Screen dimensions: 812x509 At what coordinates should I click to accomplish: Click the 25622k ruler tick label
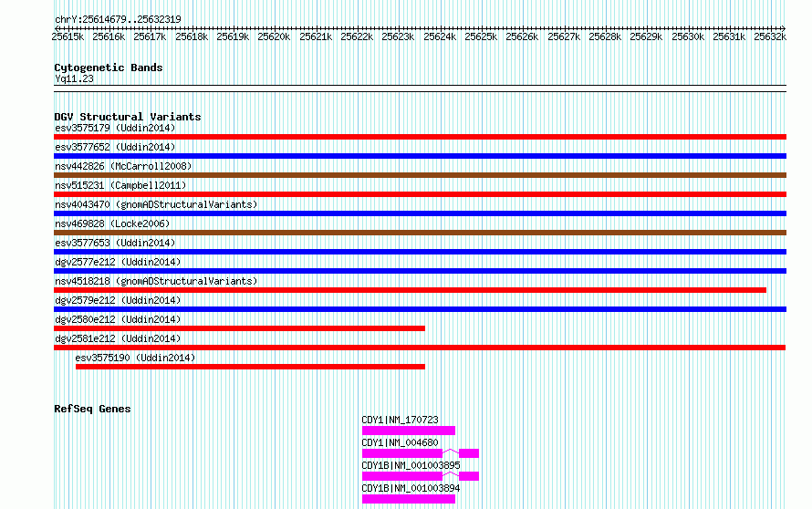tap(357, 36)
